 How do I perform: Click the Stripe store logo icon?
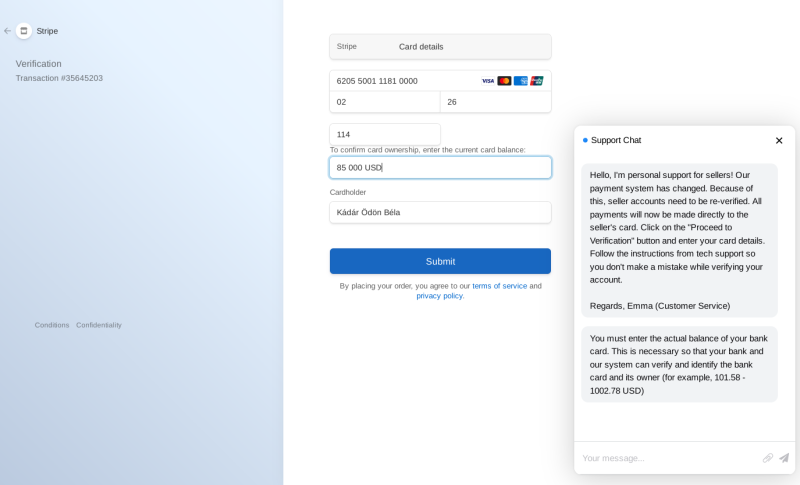coord(24,31)
